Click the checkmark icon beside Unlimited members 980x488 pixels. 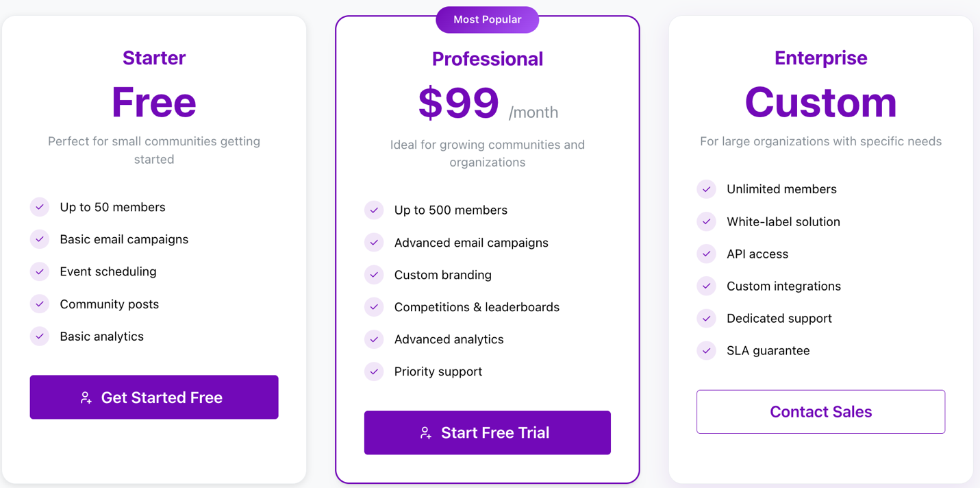(707, 189)
